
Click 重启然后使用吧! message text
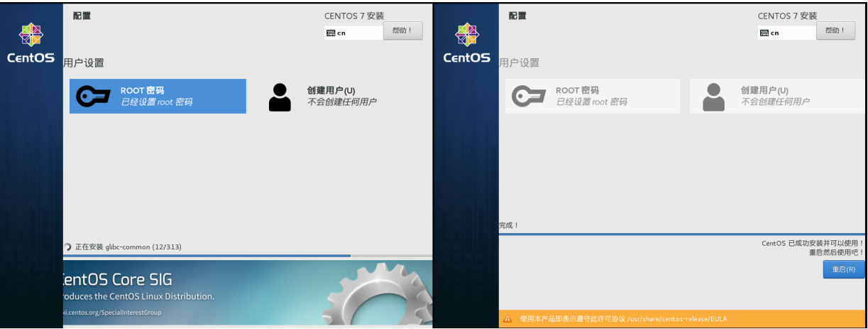coord(836,252)
